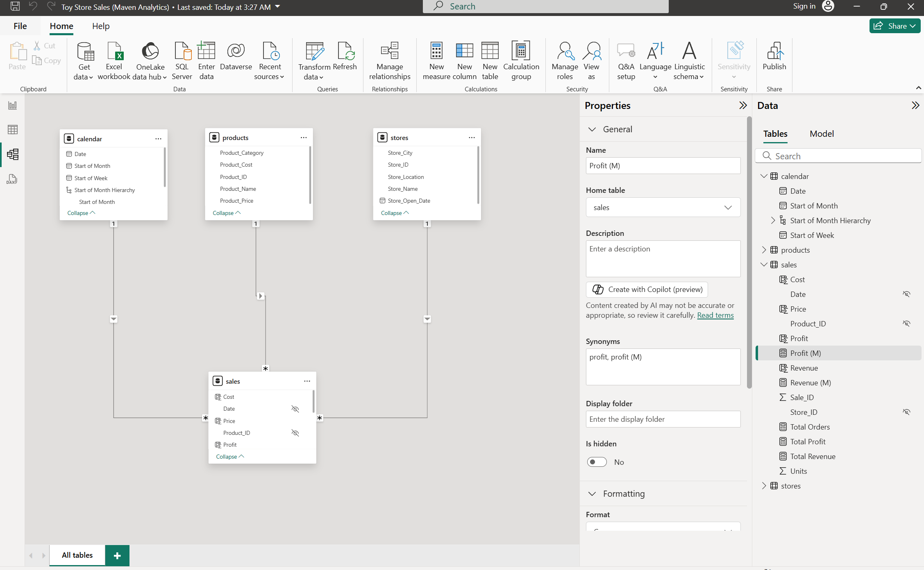Collapse the Data pane
The height and width of the screenshot is (570, 924).
click(x=915, y=105)
